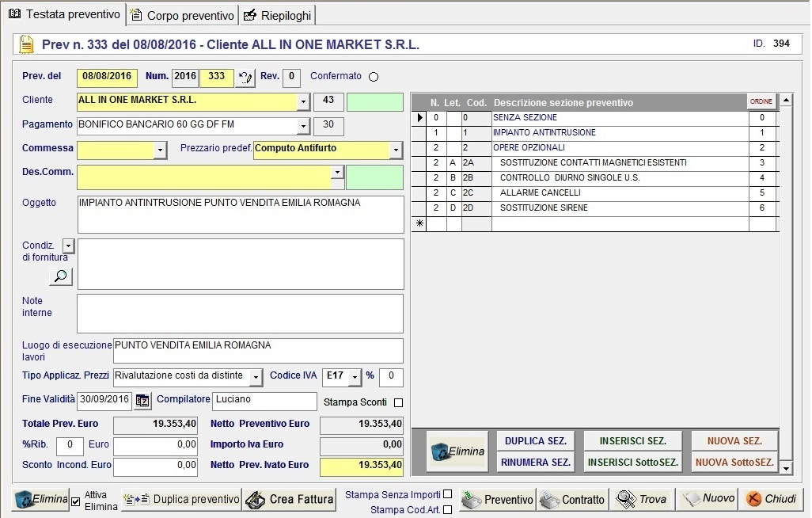Click the Luogo di esecuzione lavori field
812x518 pixels.
(258, 351)
